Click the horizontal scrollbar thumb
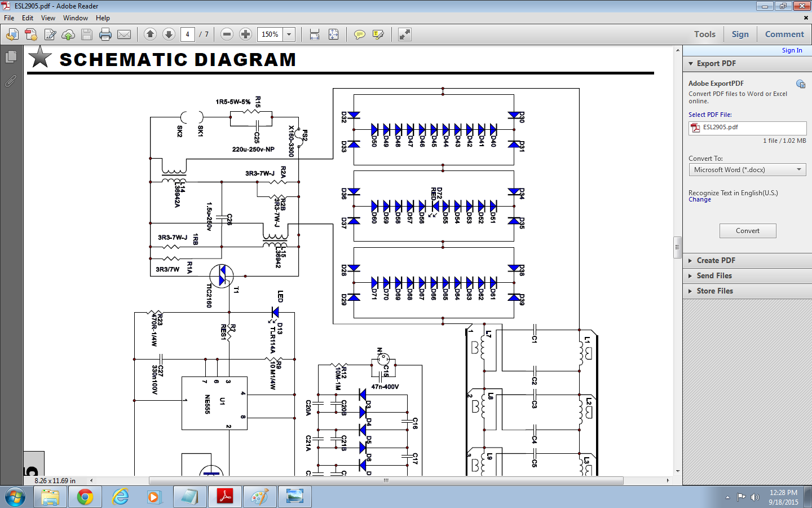 pyautogui.click(x=386, y=481)
